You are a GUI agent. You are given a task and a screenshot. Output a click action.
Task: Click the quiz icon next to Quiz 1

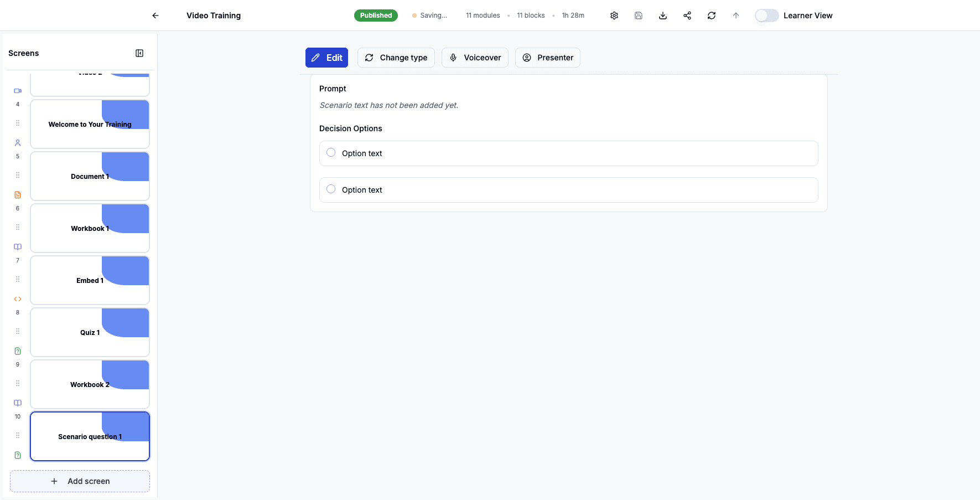point(17,350)
